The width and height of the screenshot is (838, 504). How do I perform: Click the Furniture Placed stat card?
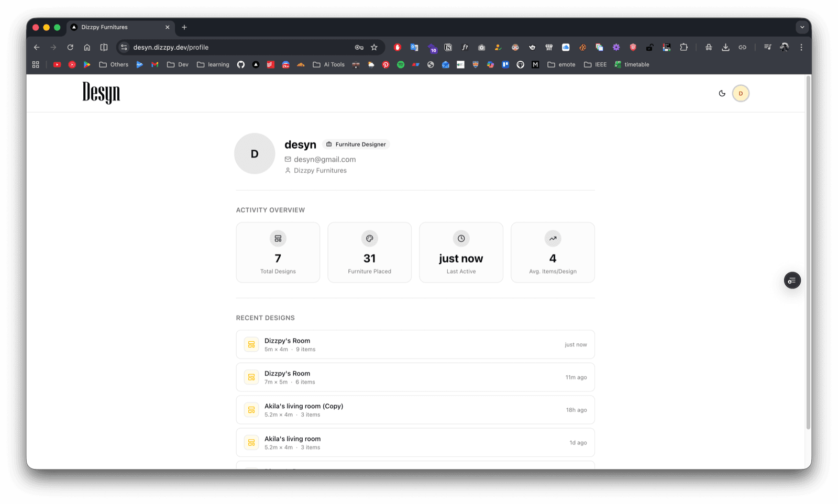(370, 252)
